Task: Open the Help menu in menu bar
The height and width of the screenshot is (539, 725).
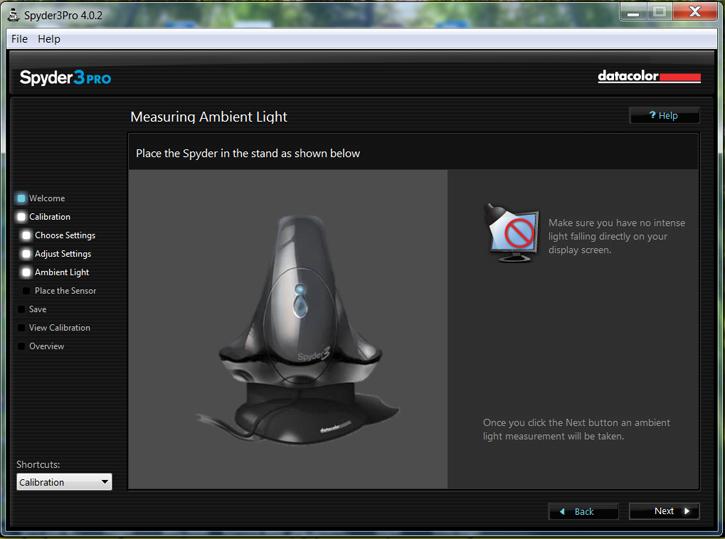Action: coord(49,39)
